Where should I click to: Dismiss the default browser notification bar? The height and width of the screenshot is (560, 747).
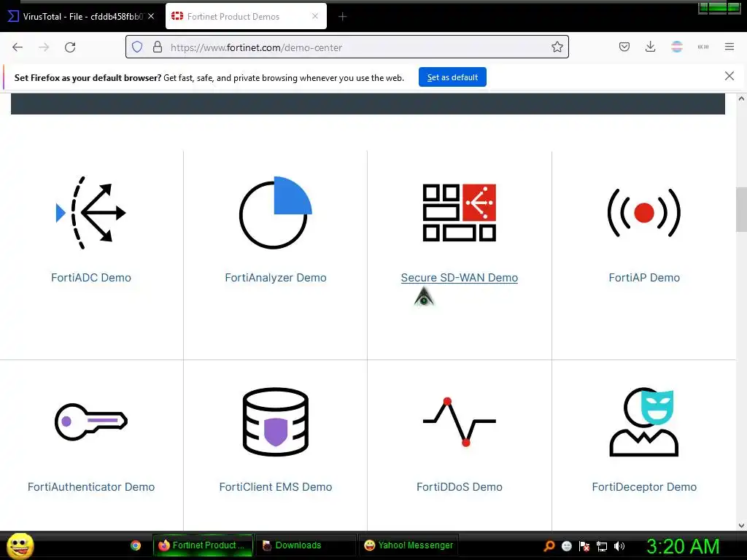point(729,76)
